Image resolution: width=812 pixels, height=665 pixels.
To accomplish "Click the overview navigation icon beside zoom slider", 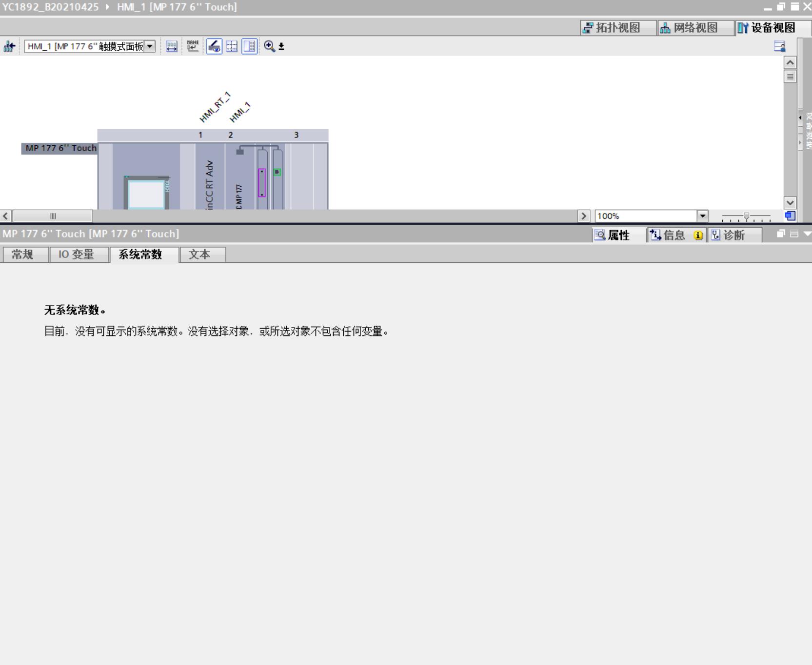I will tap(790, 216).
